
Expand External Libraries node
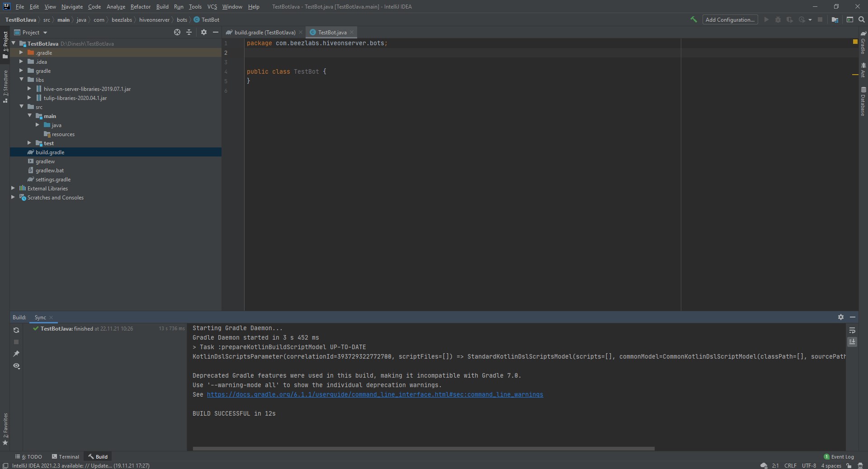13,188
